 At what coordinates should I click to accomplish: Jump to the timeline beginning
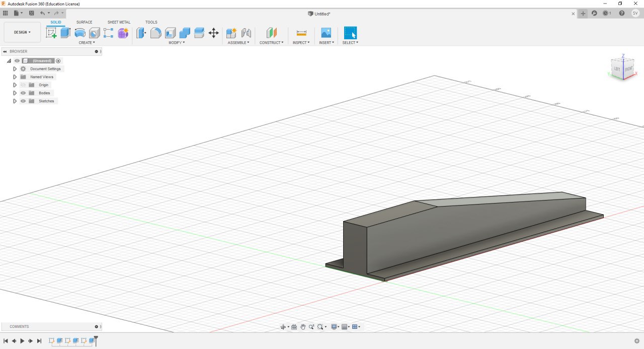pos(6,341)
